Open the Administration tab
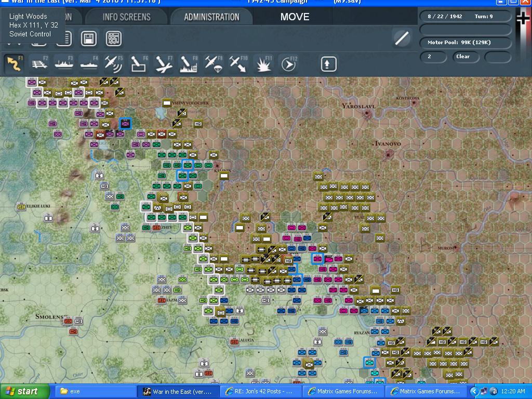 click(x=211, y=17)
